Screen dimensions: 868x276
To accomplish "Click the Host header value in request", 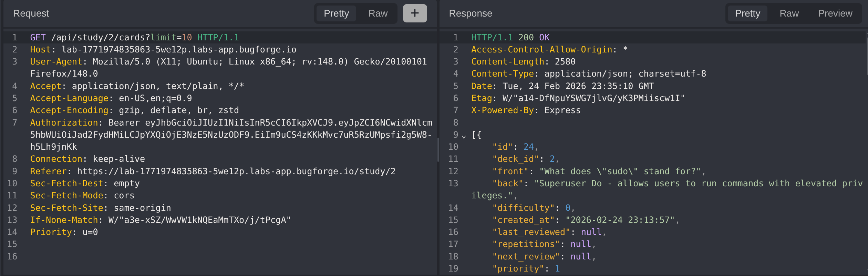I will tap(179, 50).
